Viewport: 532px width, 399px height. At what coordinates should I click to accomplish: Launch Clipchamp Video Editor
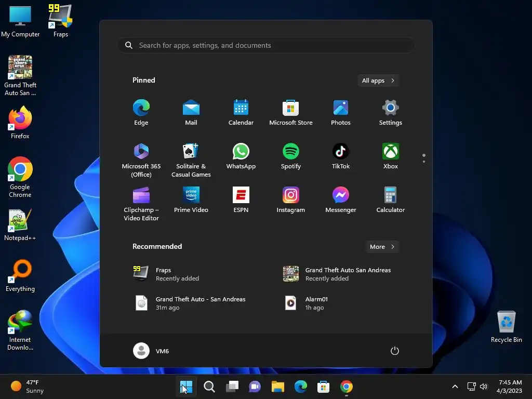(x=141, y=204)
